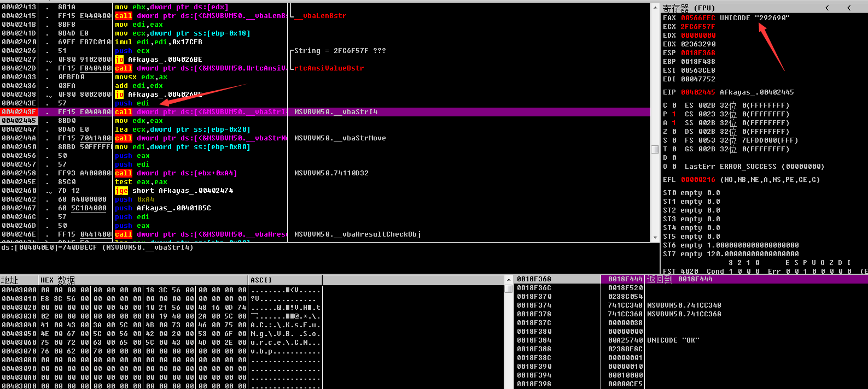Screen dimensions: 868x389
Task: Click the String = 2FC6F57F comment
Action: click(340, 51)
